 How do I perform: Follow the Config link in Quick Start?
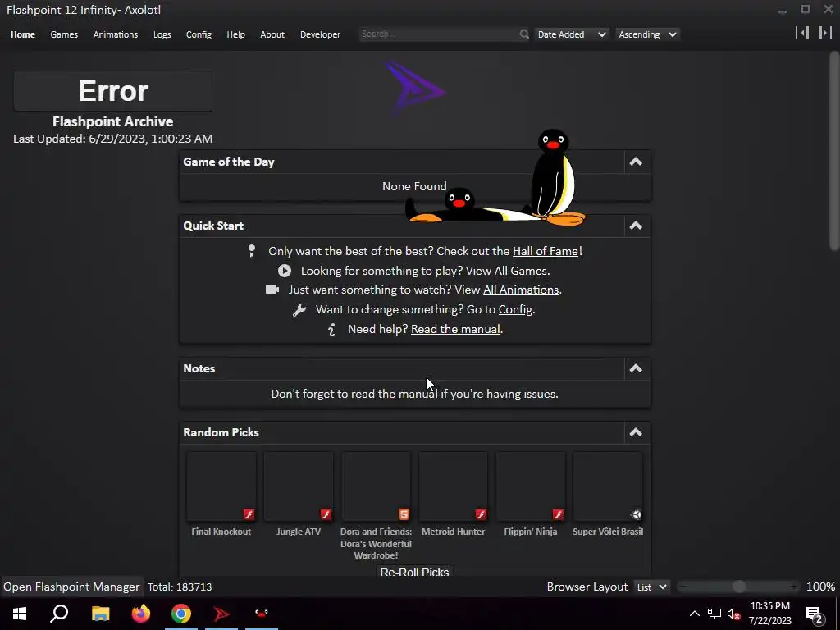point(515,309)
